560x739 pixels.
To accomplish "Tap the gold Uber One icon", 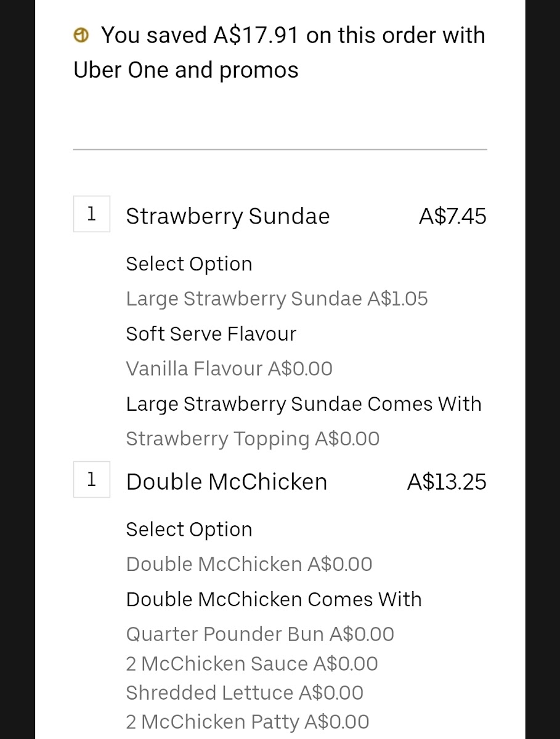I will tap(81, 36).
